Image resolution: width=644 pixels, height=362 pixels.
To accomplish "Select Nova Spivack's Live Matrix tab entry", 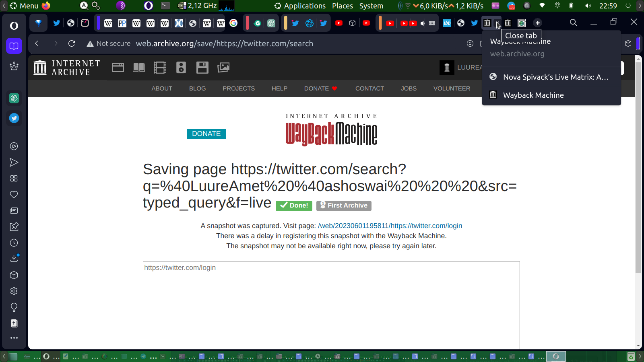I will click(x=551, y=77).
